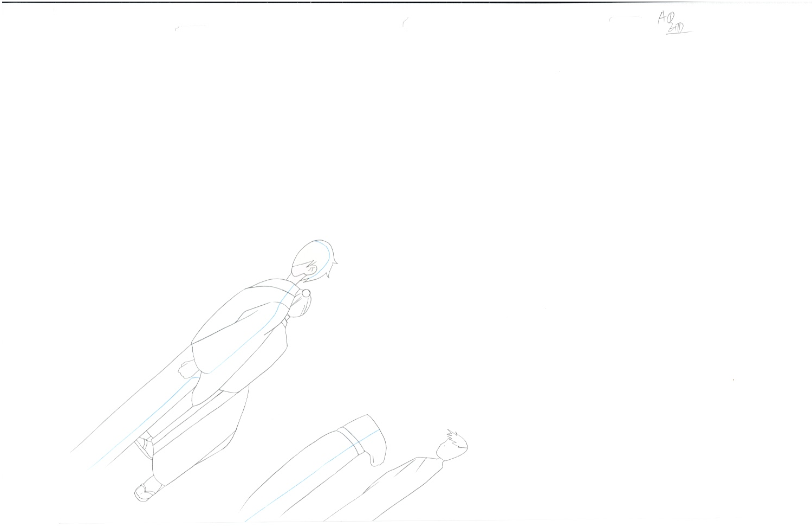The image size is (812, 527).
Task: Click the tall cloaked figure's head
Action: (x=314, y=261)
